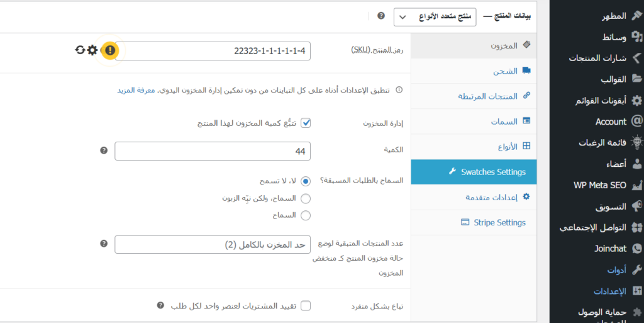Uncheck تتبّع كمية المخزون لهذا المنتج checkbox

[x=306, y=123]
